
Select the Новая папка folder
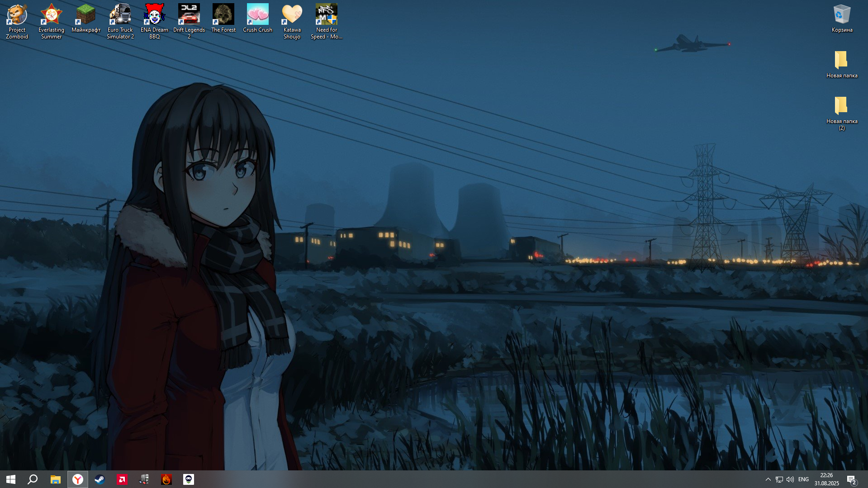click(842, 64)
